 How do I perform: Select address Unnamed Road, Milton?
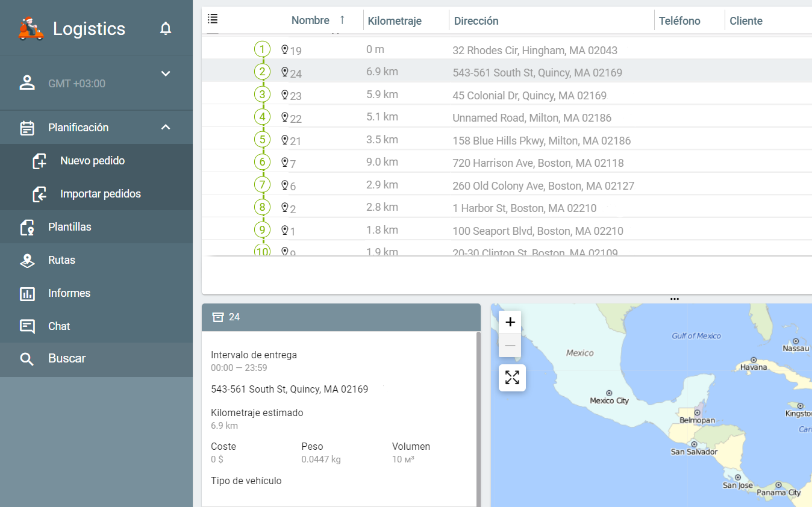(x=532, y=118)
